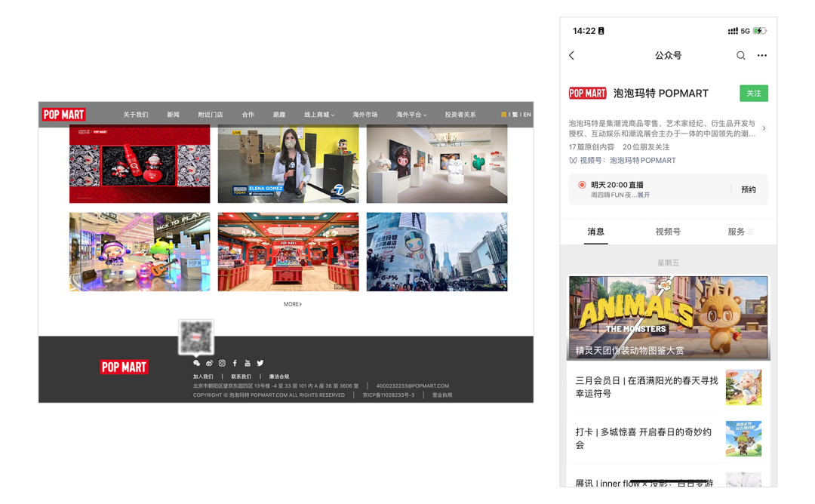Open 投资者关系 in the navigation bar

(460, 115)
